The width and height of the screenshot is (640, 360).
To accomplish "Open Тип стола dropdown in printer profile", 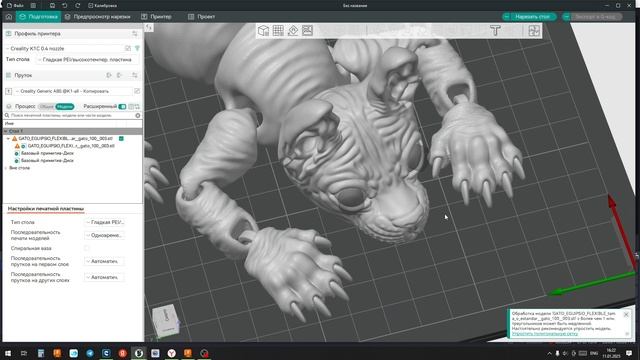I will click(87, 60).
